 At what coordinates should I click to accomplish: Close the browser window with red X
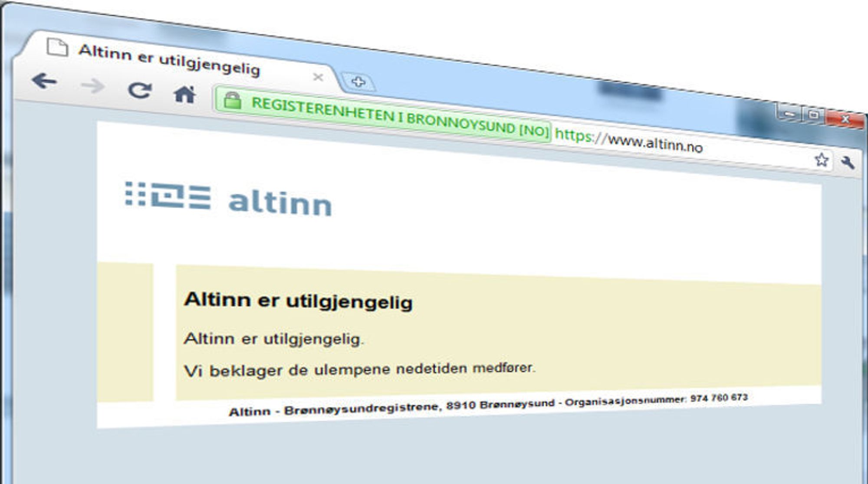point(845,119)
